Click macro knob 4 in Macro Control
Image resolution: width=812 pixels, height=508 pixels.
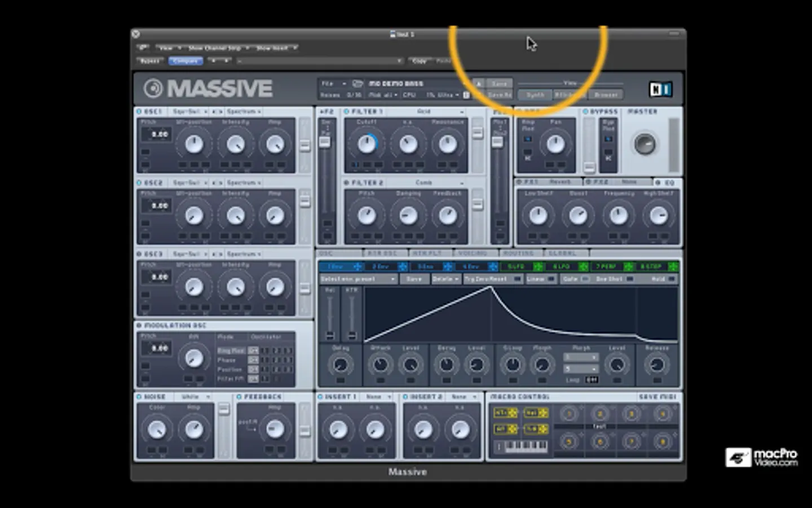point(663,414)
